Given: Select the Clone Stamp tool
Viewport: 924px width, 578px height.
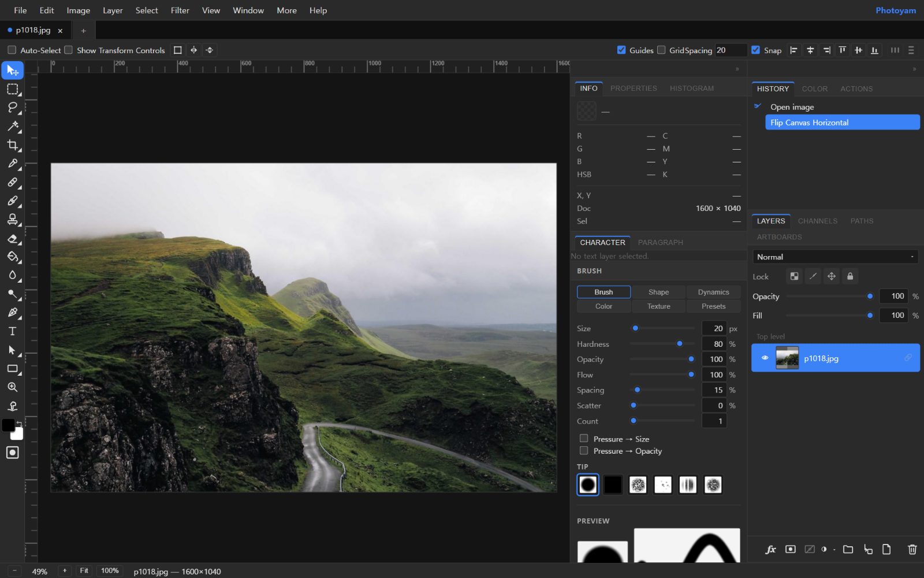Looking at the screenshot, I should click(x=12, y=219).
